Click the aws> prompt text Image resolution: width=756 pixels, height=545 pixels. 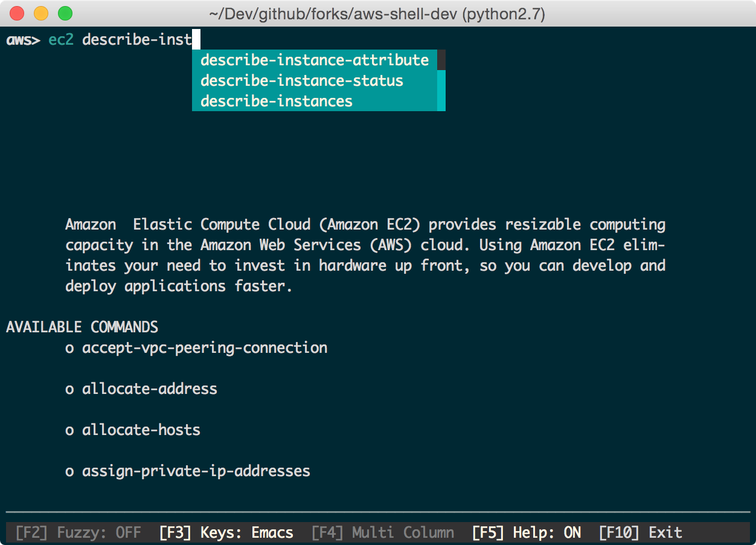click(23, 40)
